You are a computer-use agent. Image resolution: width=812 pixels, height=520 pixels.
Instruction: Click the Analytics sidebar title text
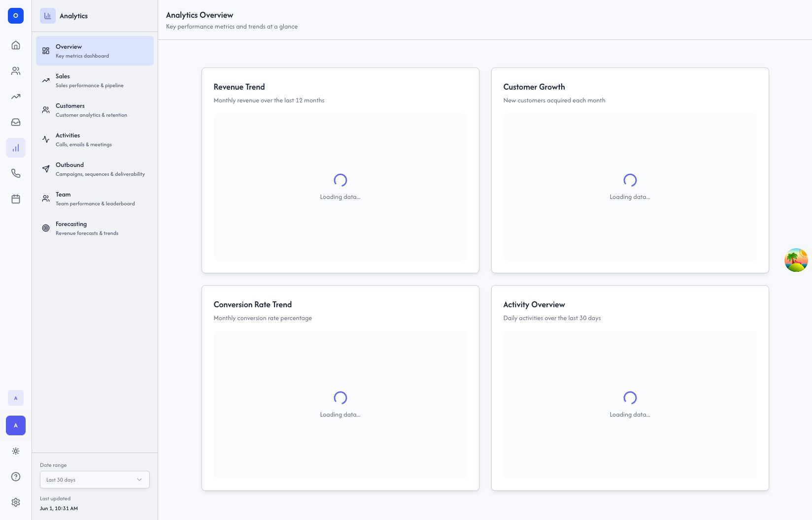tap(73, 16)
